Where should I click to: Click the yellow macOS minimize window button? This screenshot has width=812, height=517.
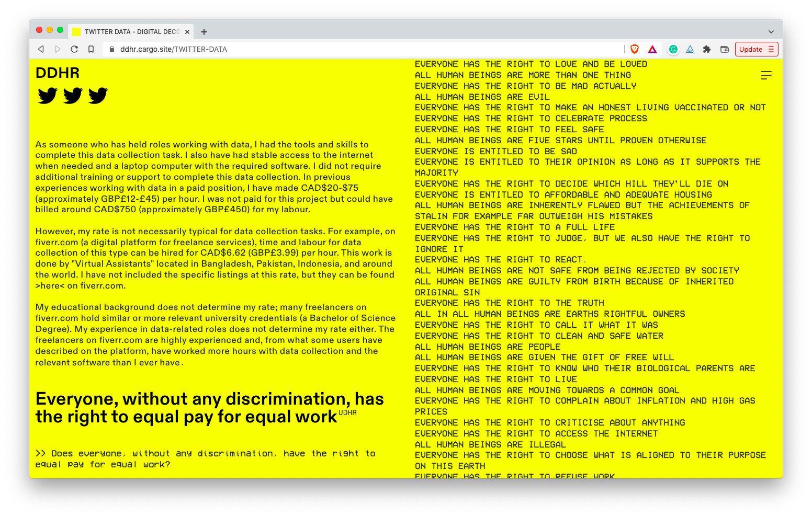coord(50,30)
